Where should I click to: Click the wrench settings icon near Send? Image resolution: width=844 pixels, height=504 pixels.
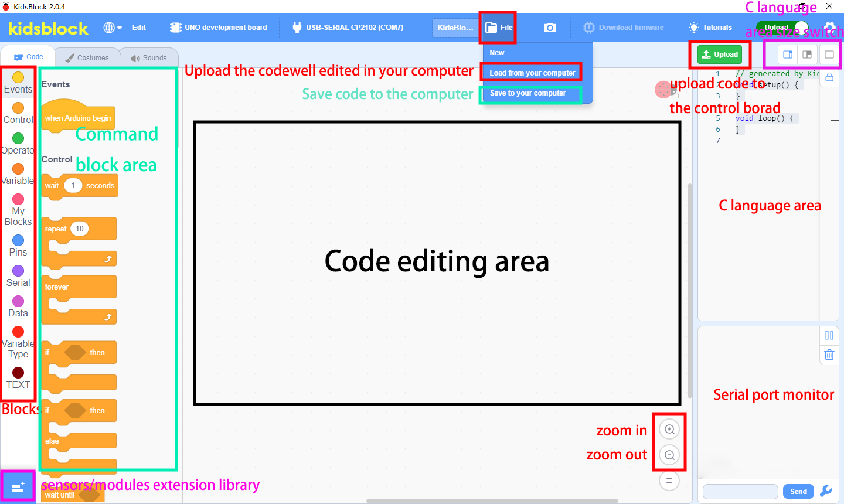point(826,491)
